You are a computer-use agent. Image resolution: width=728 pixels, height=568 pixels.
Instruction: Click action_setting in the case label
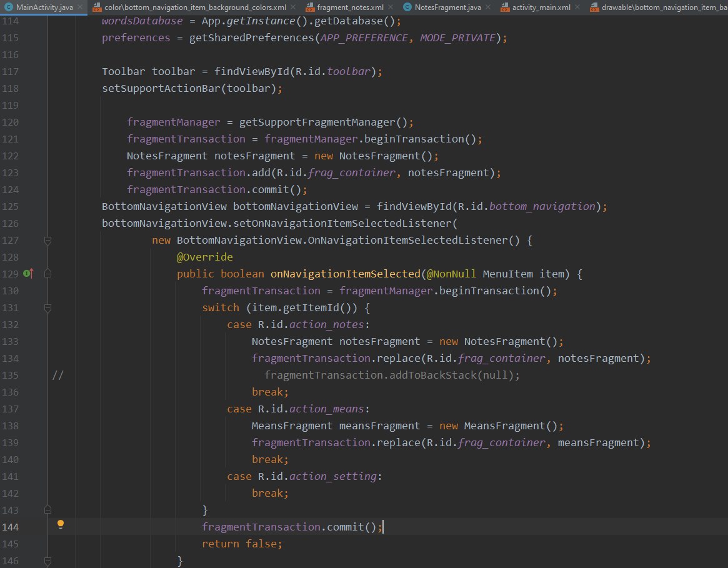click(333, 476)
